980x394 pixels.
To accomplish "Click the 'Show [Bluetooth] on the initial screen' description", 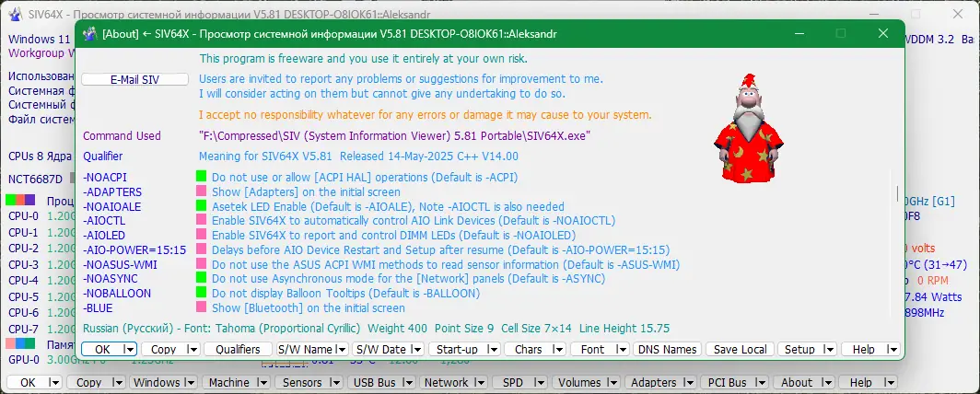I will click(309, 307).
